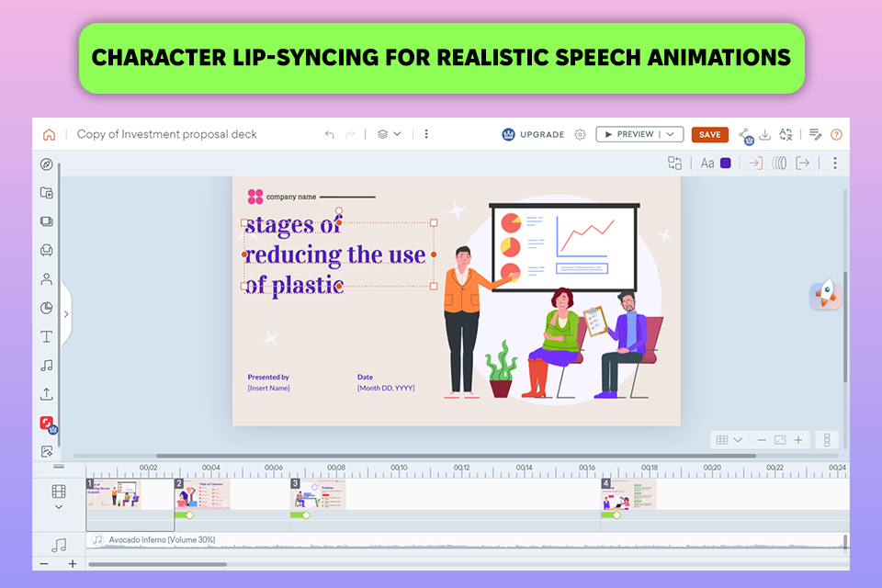Select scene 3 thumbnail in timeline
882x588 pixels.
pos(319,494)
